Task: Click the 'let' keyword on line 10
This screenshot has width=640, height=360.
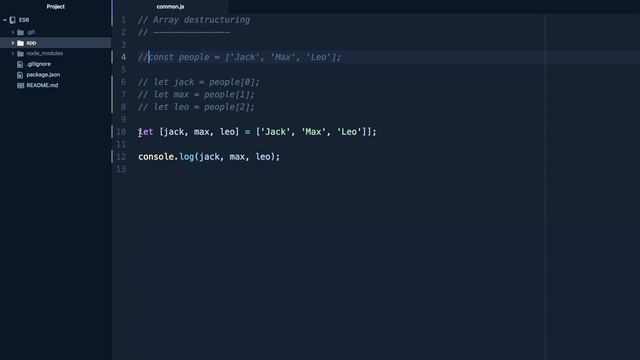Action: click(x=146, y=132)
